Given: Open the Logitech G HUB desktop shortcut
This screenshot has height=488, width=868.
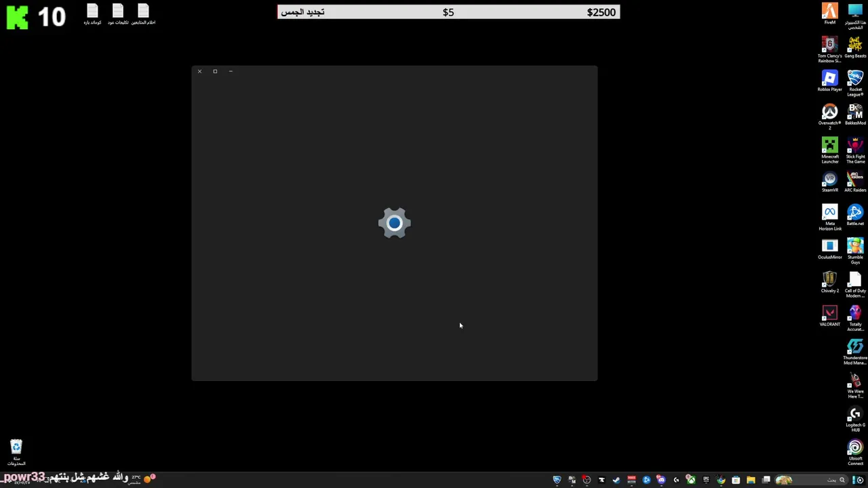Looking at the screenshot, I should pyautogui.click(x=855, y=419).
